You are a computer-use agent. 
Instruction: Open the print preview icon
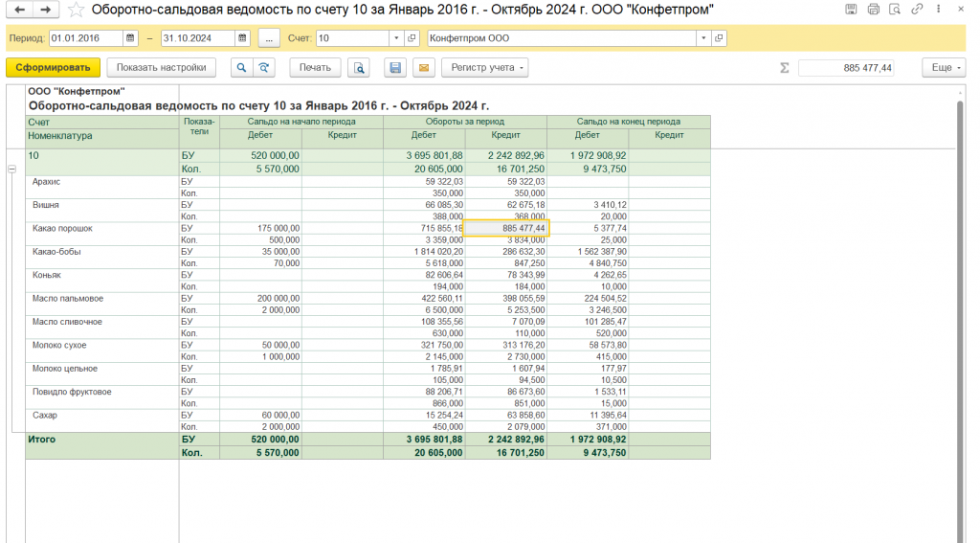[x=359, y=68]
